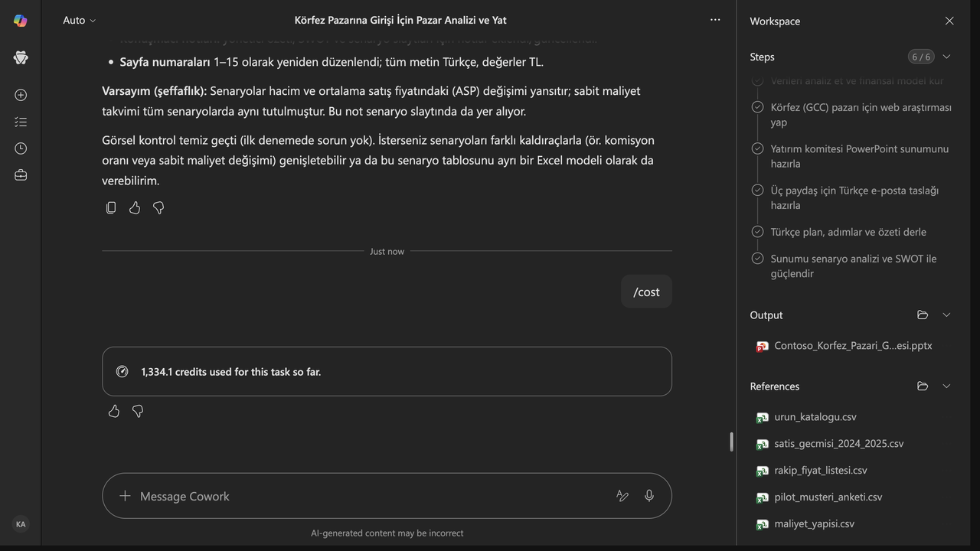Open the Output folder icon
This screenshot has height=551, width=980.
tap(923, 315)
